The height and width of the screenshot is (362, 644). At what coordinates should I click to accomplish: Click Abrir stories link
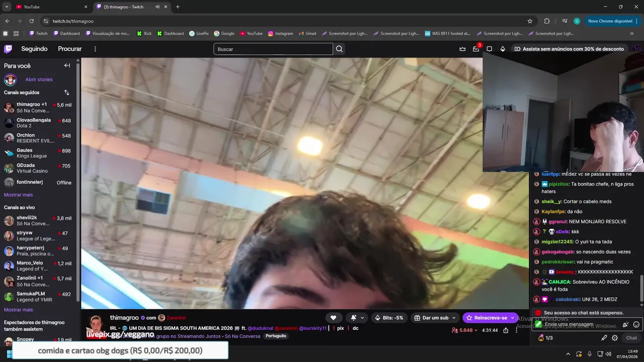coord(39,79)
